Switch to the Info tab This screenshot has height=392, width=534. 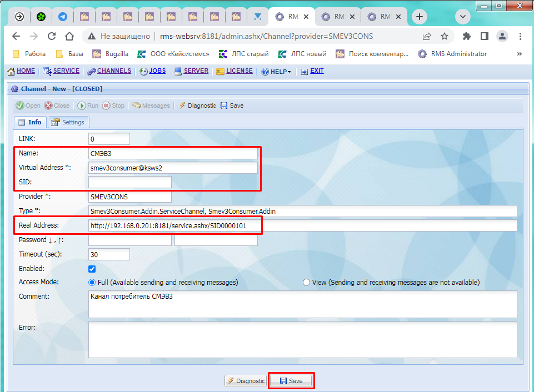pyautogui.click(x=30, y=122)
